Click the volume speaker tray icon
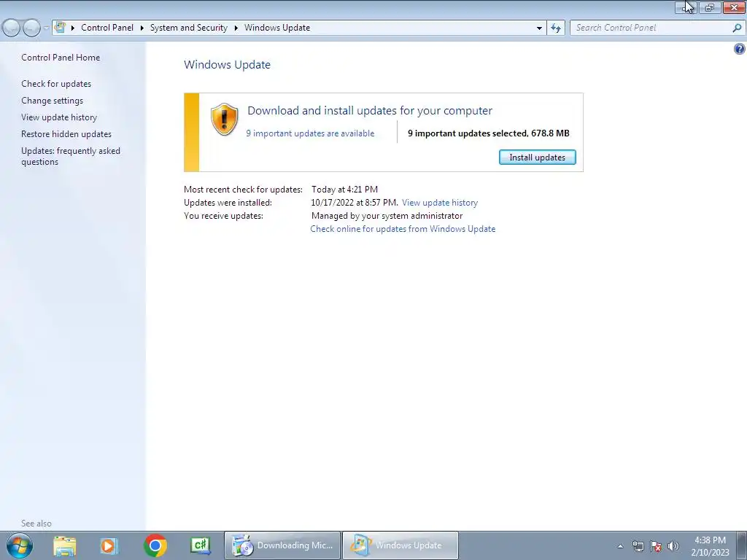 pyautogui.click(x=673, y=546)
